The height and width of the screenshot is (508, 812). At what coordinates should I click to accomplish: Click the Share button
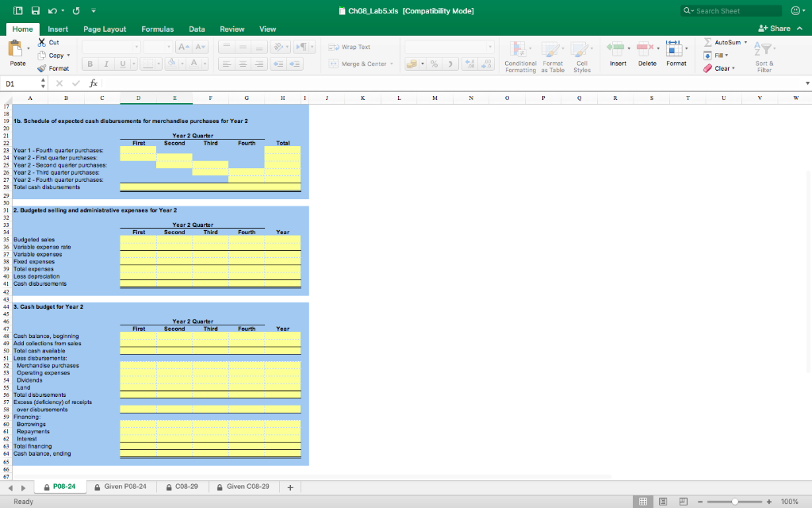[781, 27]
